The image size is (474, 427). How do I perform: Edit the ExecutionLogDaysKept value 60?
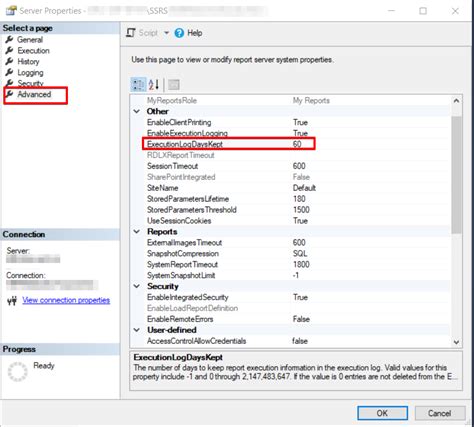297,144
